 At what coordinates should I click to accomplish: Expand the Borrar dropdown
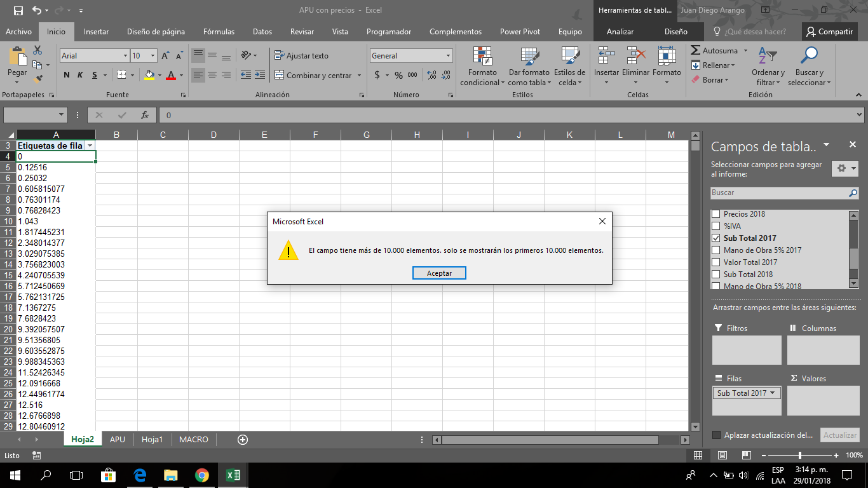click(726, 80)
